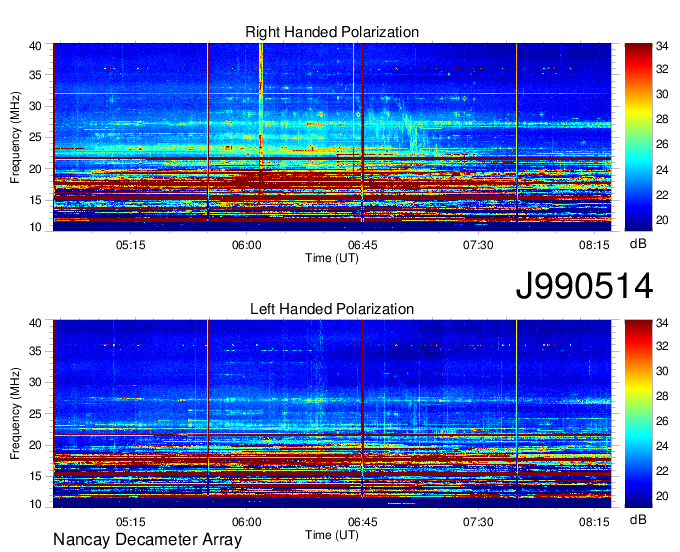The image size is (680, 552).
Task: Click the Frequency (MHz) axis label of bottom plot
Action: coord(15,414)
